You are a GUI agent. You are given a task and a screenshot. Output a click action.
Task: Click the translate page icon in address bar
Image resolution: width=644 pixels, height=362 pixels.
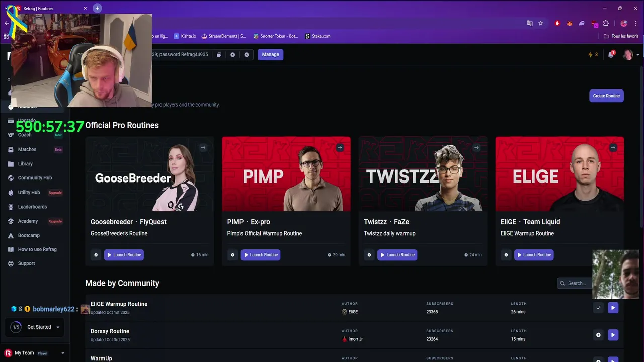coord(530,23)
